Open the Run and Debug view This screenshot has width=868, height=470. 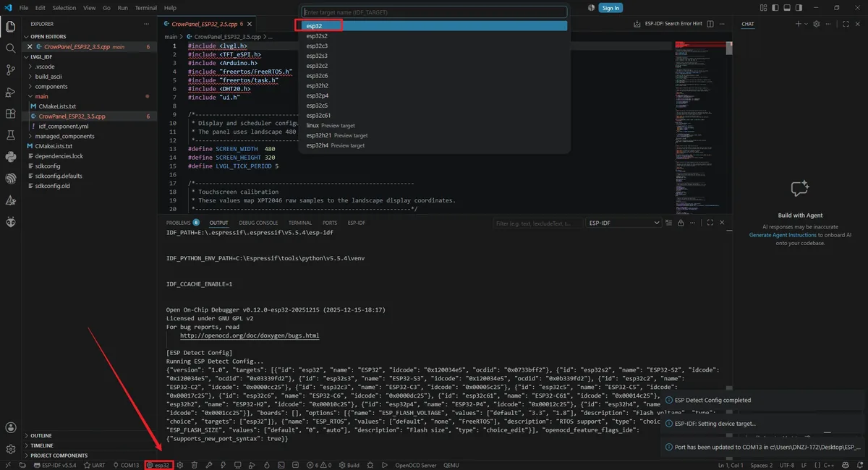pyautogui.click(x=11, y=92)
